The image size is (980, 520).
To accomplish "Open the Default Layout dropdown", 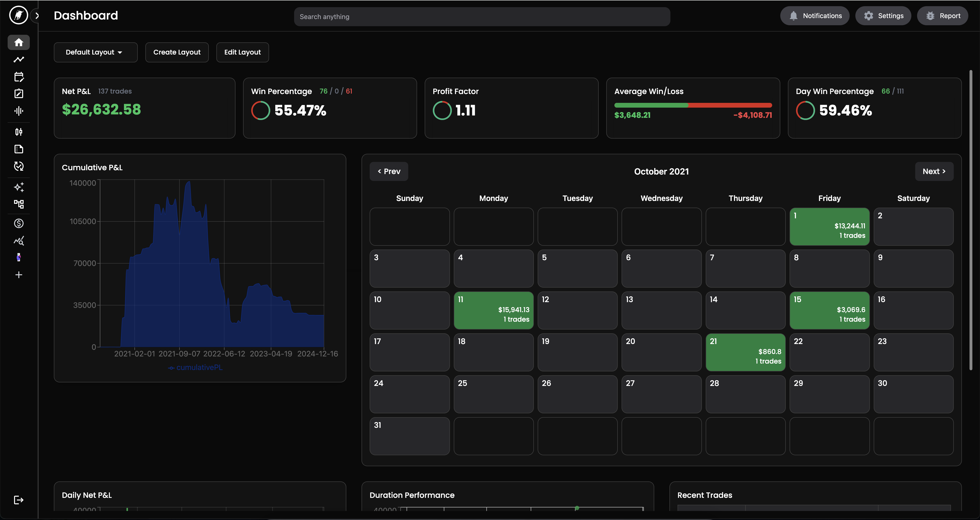I will 96,52.
